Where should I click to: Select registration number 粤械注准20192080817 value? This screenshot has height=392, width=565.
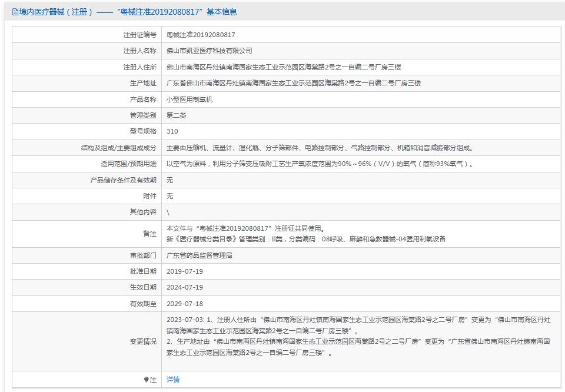201,35
